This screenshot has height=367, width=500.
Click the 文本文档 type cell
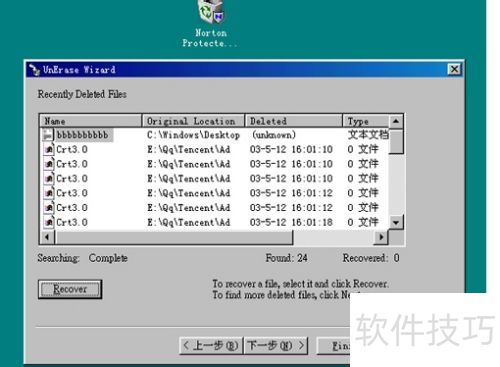368,135
